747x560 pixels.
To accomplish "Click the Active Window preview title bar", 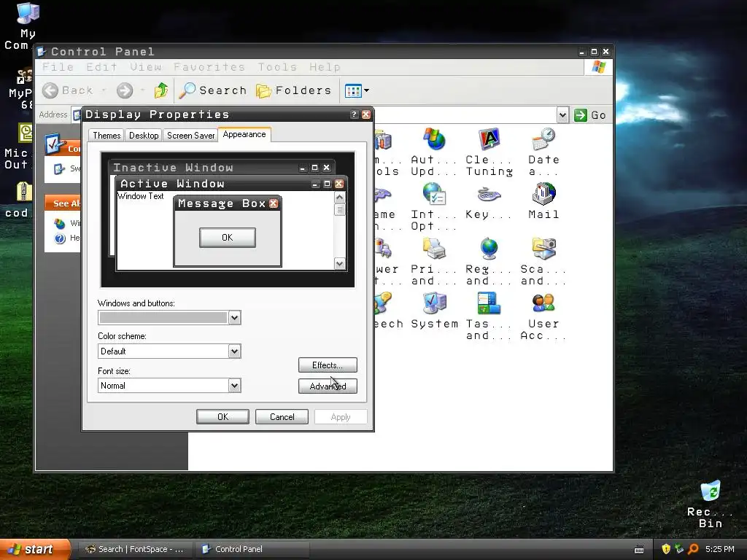I will [231, 184].
